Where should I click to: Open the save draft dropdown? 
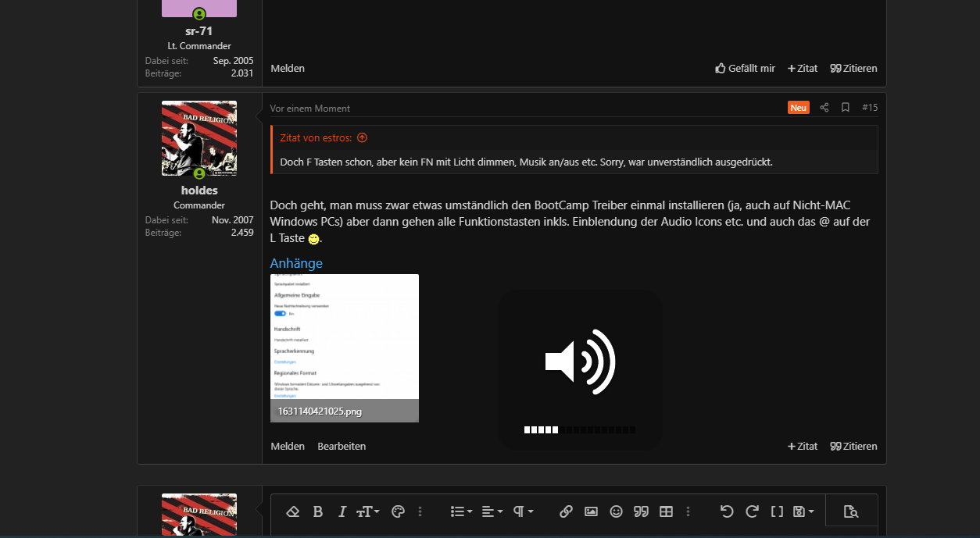click(803, 511)
